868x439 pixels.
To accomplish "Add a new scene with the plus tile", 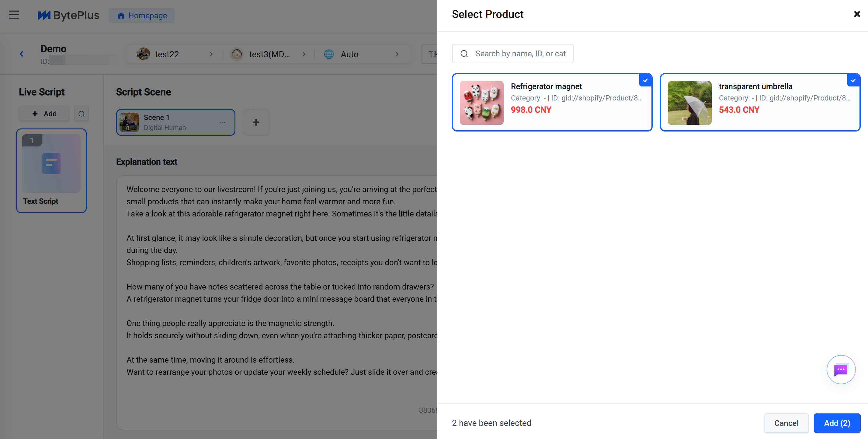I will tap(256, 122).
